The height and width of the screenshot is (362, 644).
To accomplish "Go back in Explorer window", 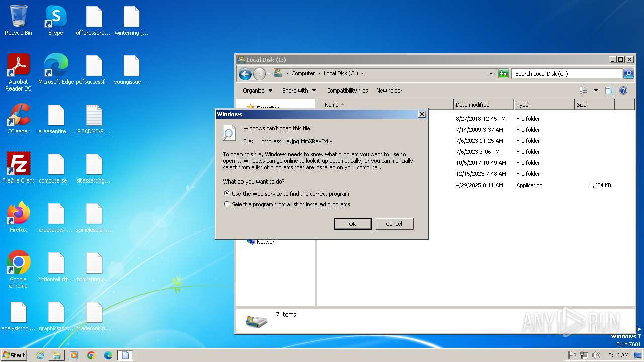I will click(x=245, y=74).
